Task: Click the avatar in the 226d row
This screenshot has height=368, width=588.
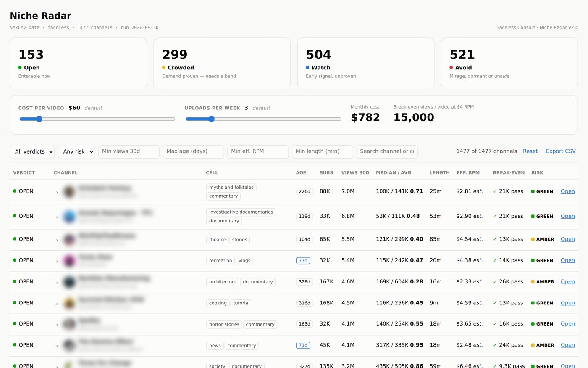Action: [x=69, y=192]
